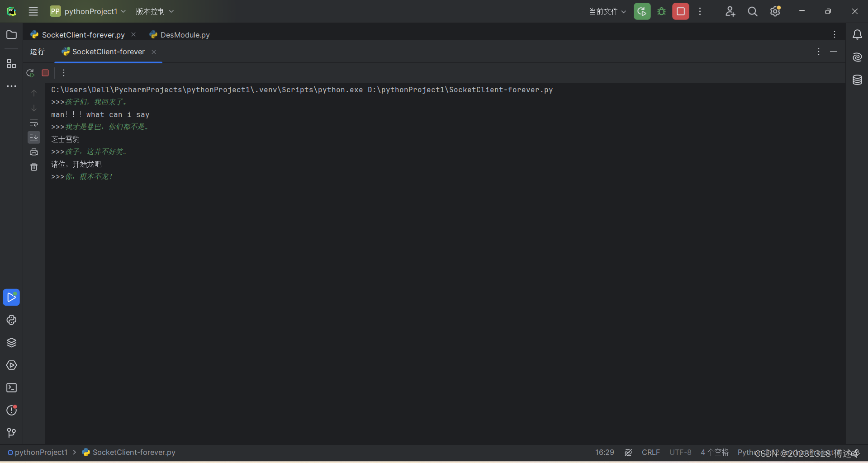
Task: Clear all console output with trash icon
Action: [x=34, y=167]
